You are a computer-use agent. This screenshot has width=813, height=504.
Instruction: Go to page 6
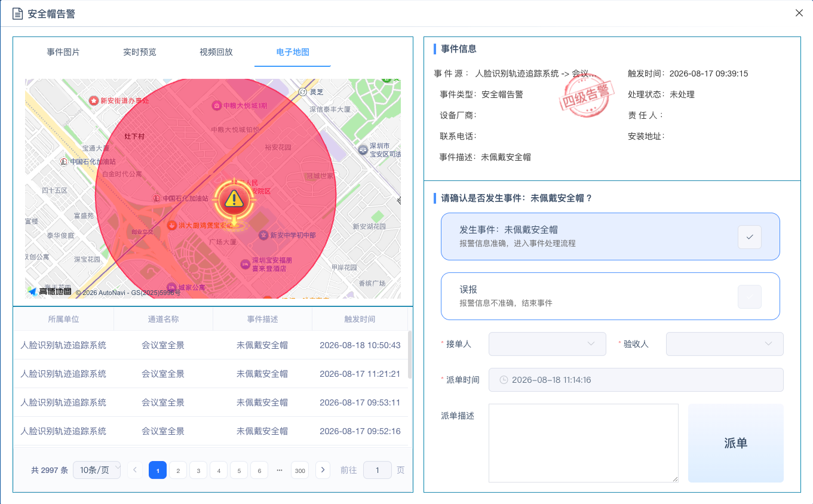point(259,470)
